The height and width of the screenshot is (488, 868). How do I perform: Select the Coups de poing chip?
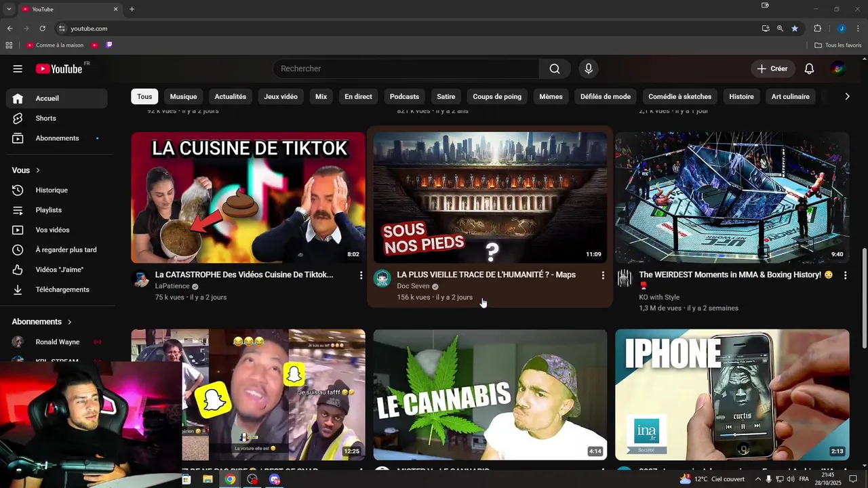pyautogui.click(x=497, y=96)
